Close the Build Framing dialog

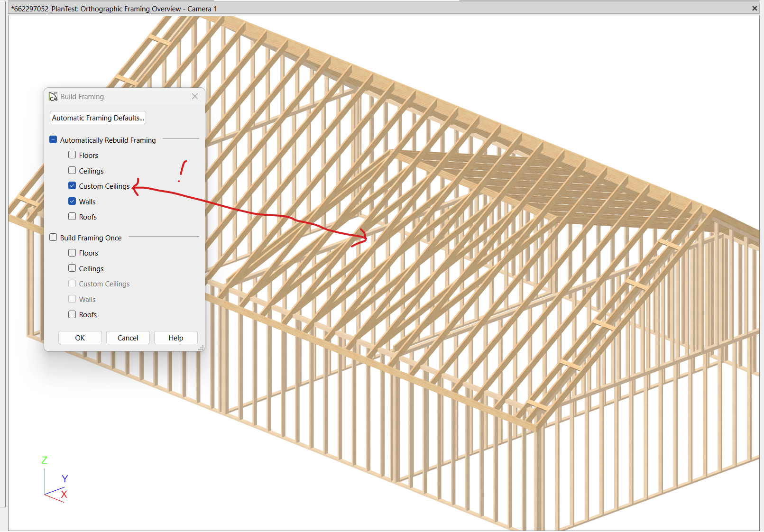tap(195, 96)
